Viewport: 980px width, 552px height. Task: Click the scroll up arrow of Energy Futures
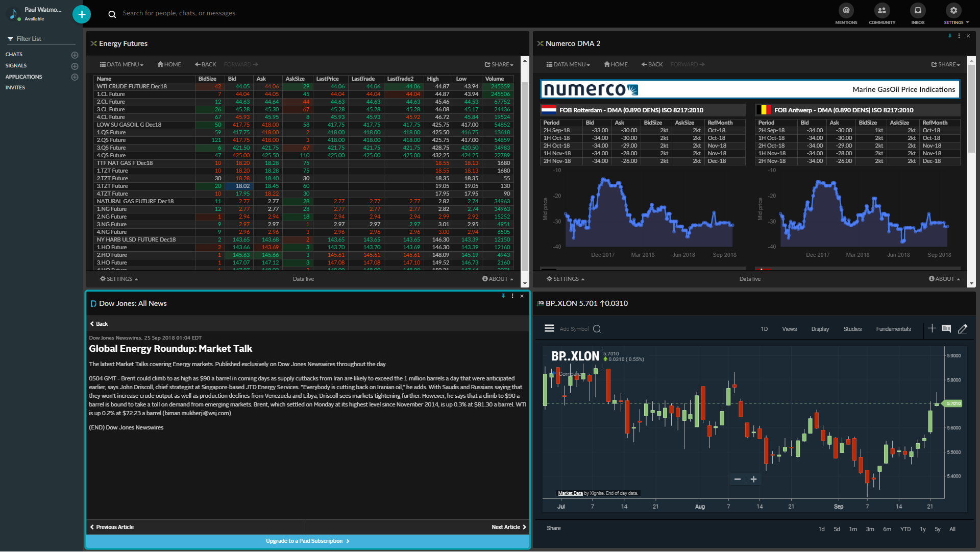tap(525, 61)
